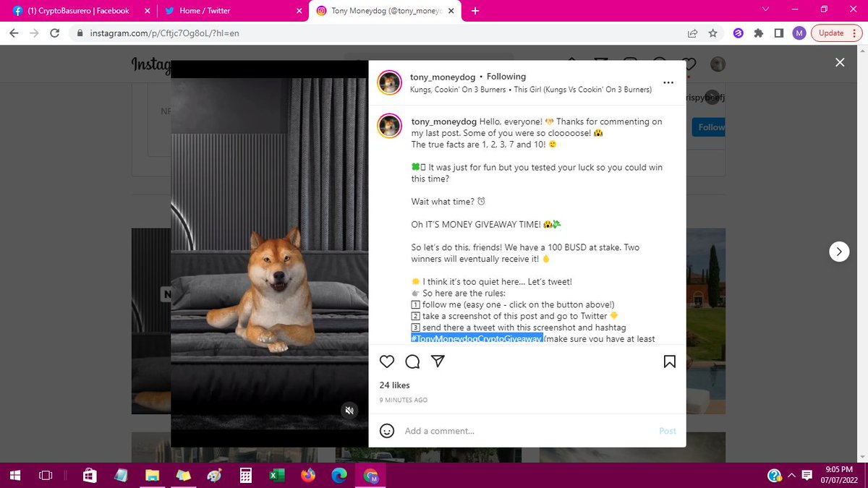The image size is (868, 488).
Task: Toggle the browser side panel
Action: coord(779,33)
